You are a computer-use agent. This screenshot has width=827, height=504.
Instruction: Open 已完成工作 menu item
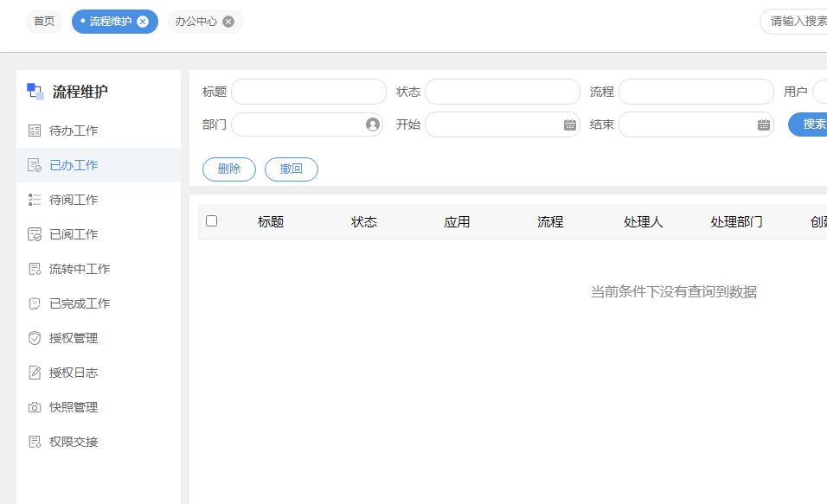(99, 303)
